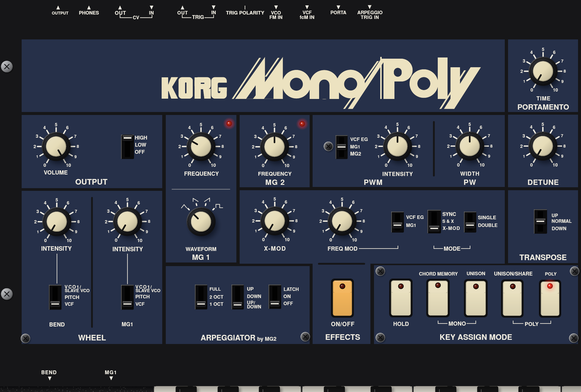Adjust the VOLUME knob in OUTPUT
This screenshot has width=581, height=392.
click(56, 146)
